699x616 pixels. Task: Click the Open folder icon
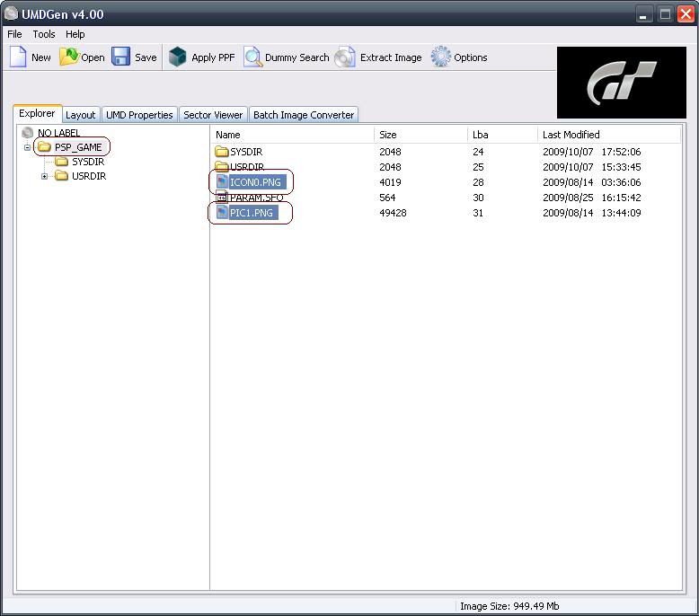coord(68,57)
